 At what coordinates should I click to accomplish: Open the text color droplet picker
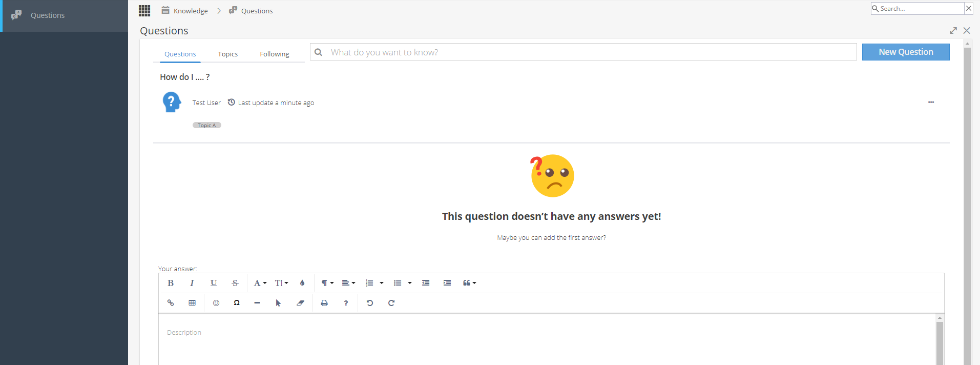(x=302, y=283)
